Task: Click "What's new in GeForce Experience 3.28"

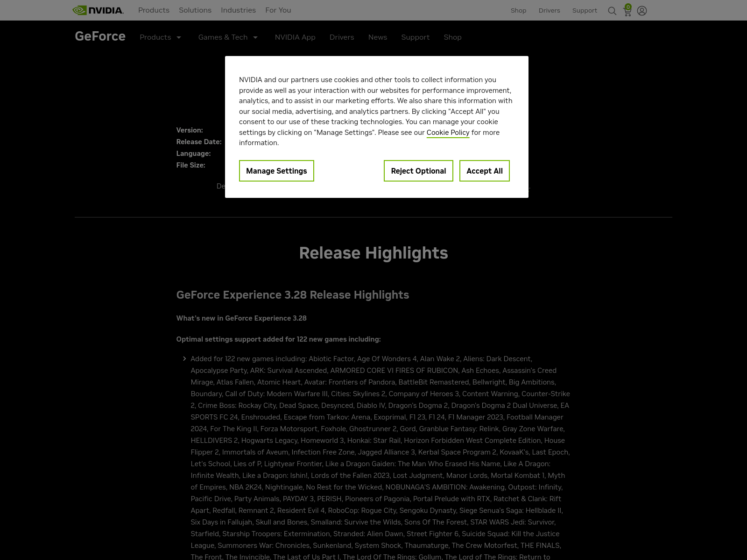Action: (x=241, y=318)
